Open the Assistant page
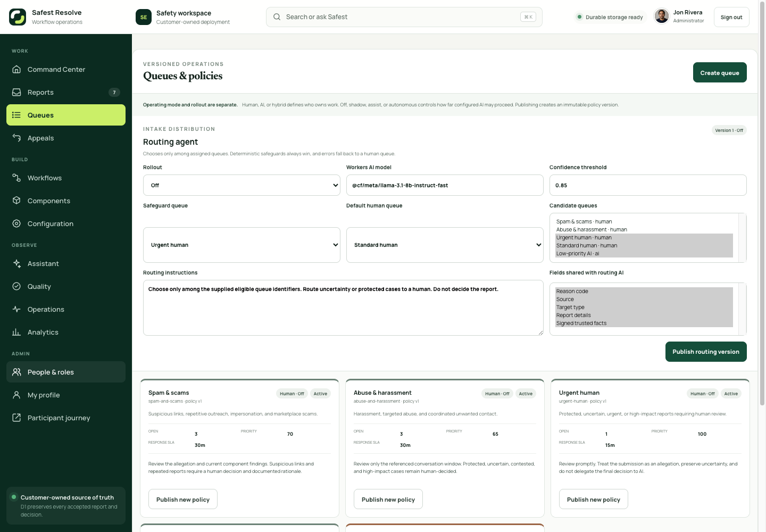 click(66, 263)
